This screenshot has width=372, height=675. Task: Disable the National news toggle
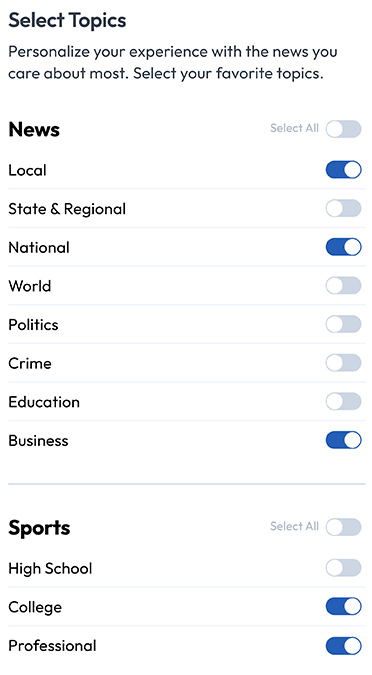(x=343, y=247)
